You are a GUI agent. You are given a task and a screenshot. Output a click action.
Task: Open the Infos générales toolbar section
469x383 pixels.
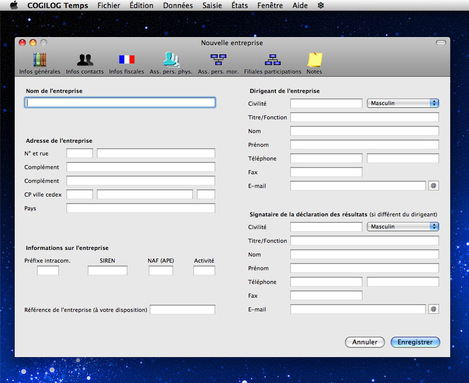39,63
